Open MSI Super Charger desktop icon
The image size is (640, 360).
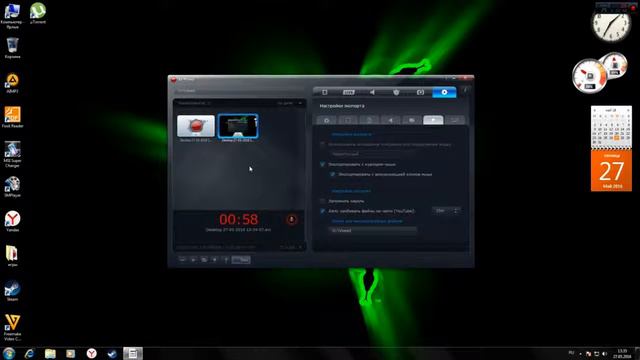[x=12, y=154]
